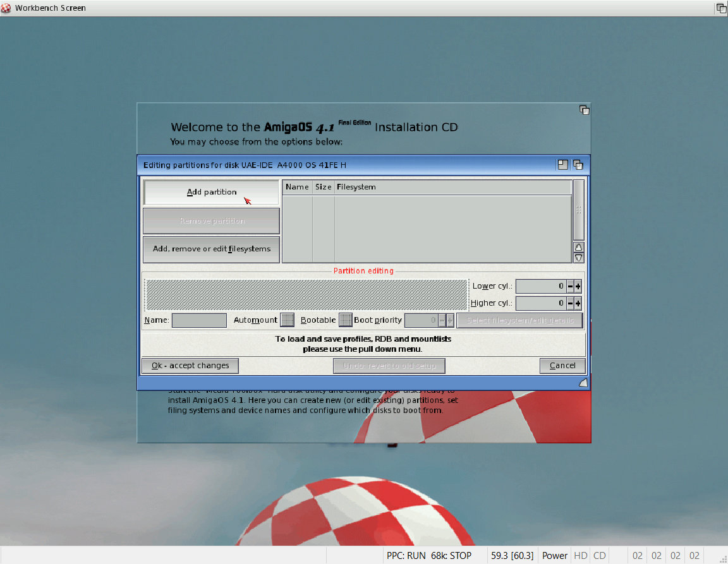Click the partition list scroll down arrow
The width and height of the screenshot is (728, 564).
coord(578,258)
